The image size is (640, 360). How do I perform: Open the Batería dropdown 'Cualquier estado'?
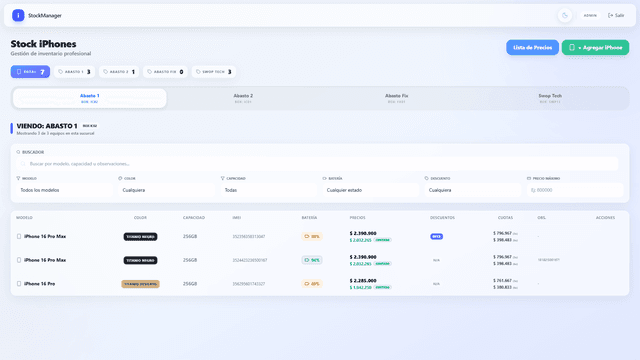tap(371, 190)
